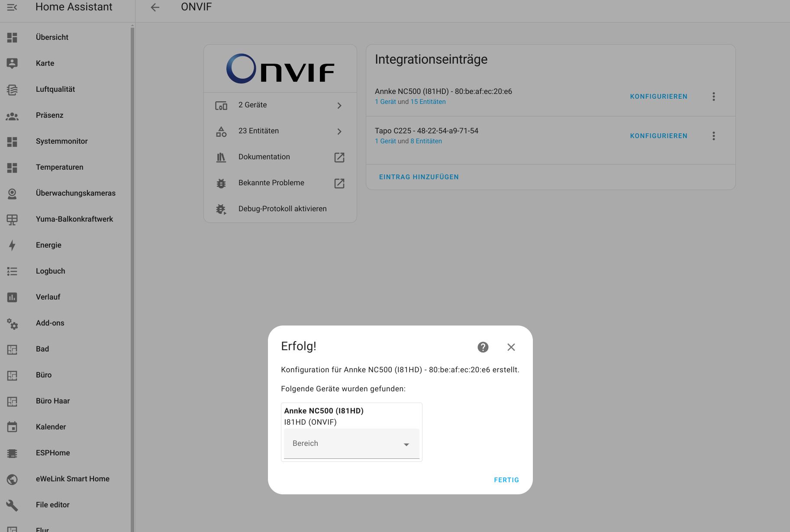Open eWeLink Smart Home in the sidebar
The height and width of the screenshot is (532, 790).
tap(65, 479)
